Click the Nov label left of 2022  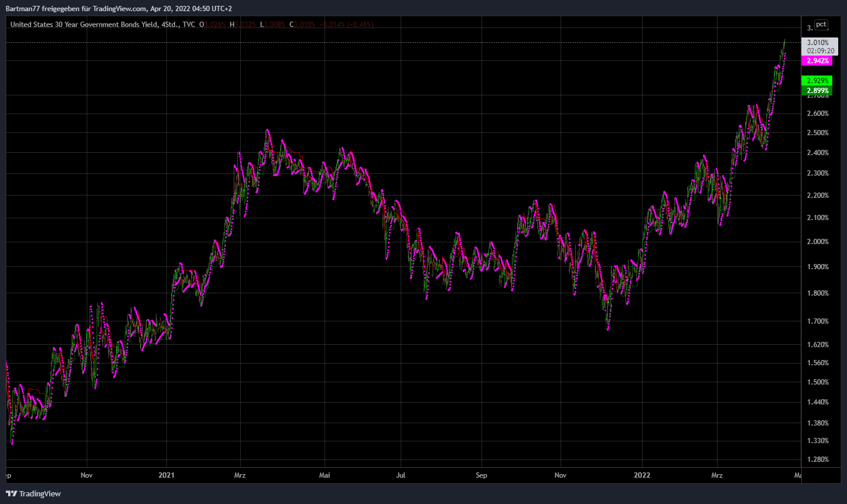point(561,475)
